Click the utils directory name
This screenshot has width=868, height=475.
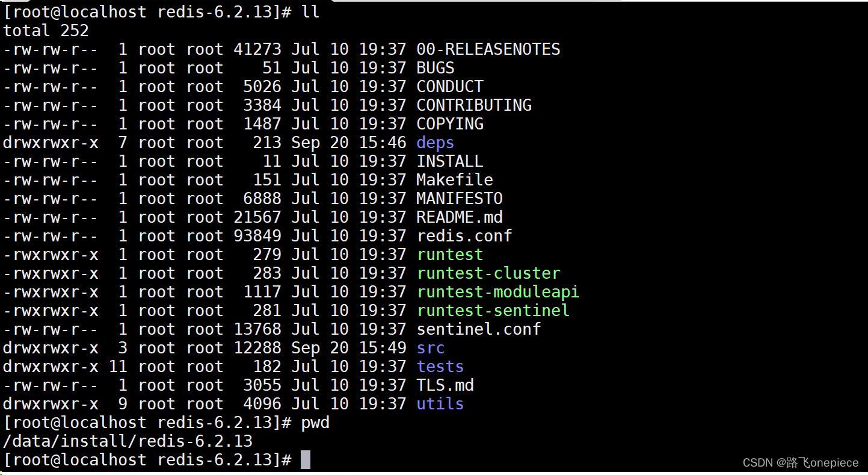pos(440,404)
